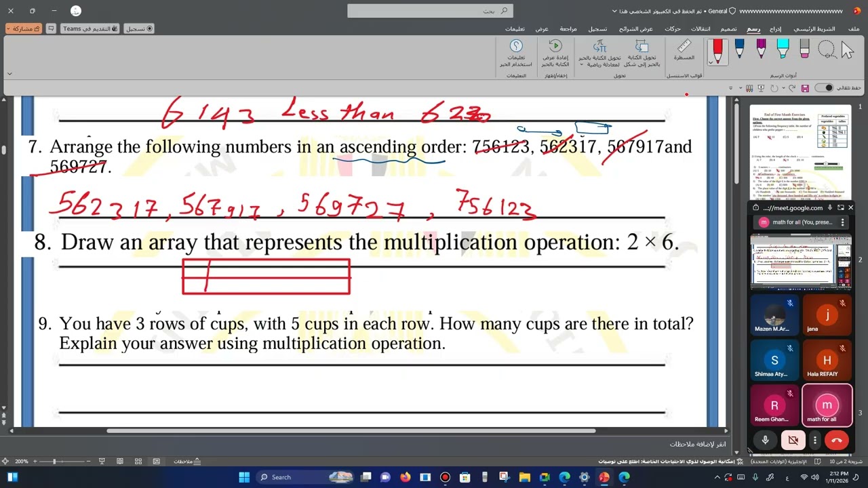Open red pen options dropdown arrow
Viewport: 868px width, 488px height.
711,62
